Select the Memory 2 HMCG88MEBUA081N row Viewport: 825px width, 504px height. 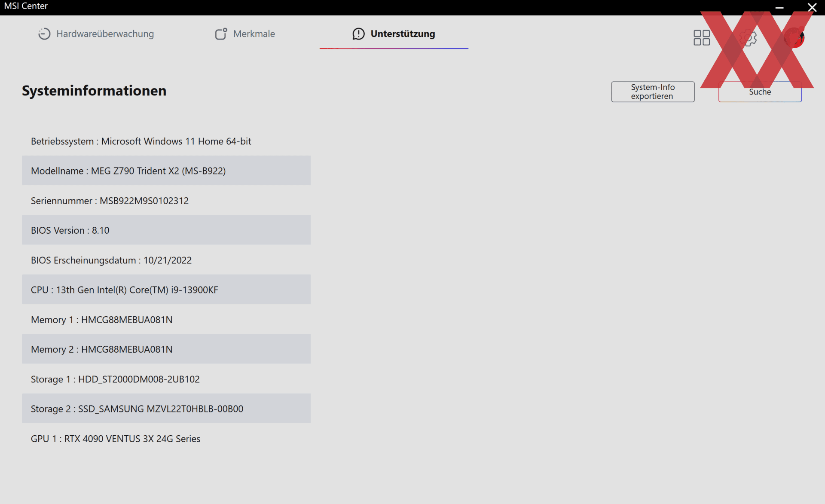(x=166, y=349)
